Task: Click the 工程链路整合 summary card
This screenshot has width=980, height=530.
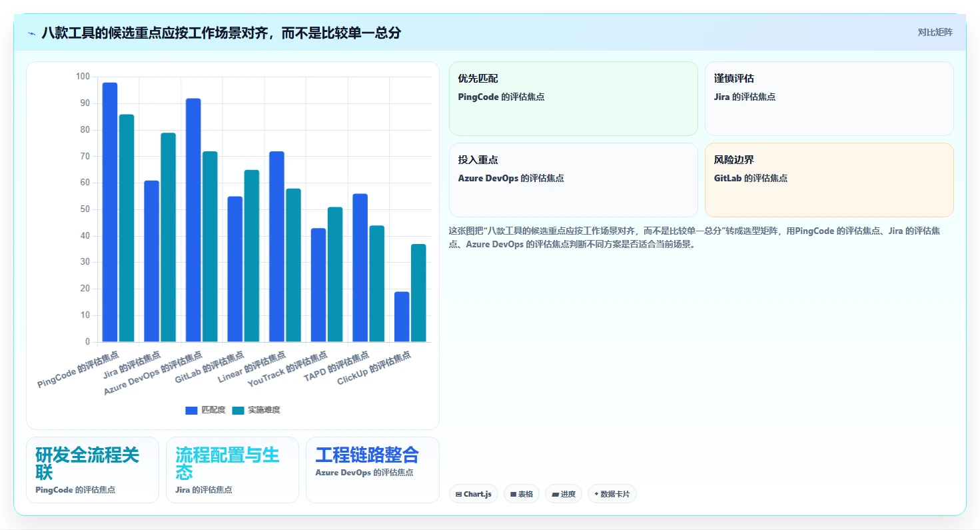Action: coord(372,470)
